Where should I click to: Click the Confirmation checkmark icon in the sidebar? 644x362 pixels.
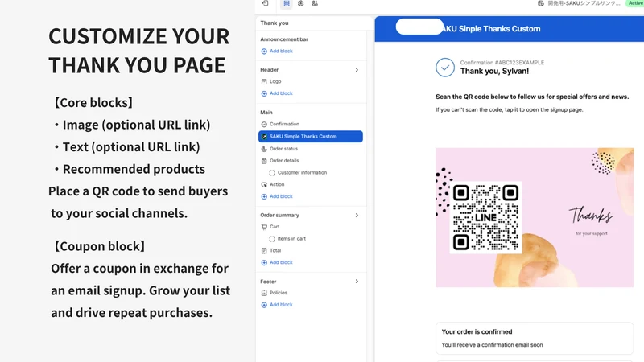pos(264,125)
